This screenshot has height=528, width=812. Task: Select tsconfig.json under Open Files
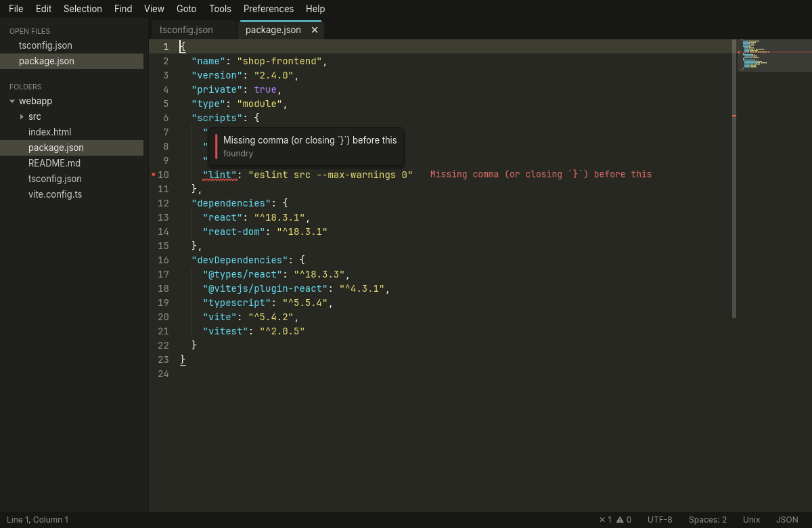tap(72, 45)
